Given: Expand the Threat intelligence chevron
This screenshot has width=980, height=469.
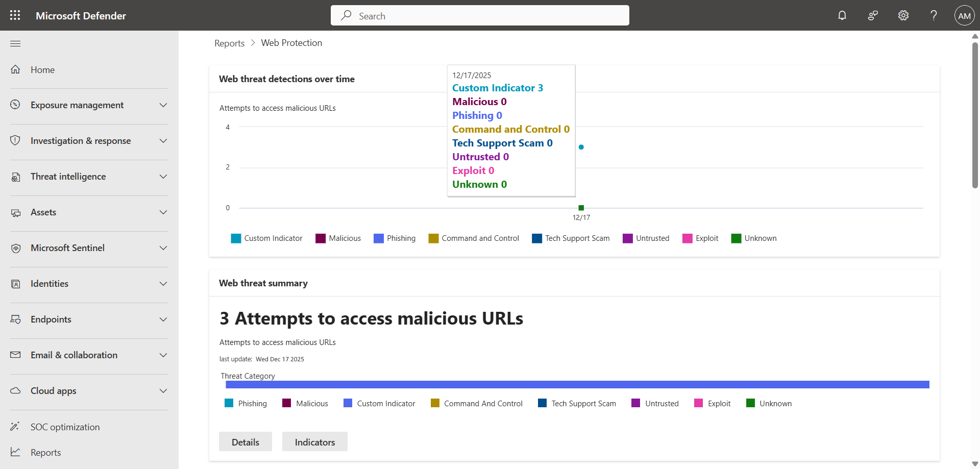Looking at the screenshot, I should click(x=163, y=177).
